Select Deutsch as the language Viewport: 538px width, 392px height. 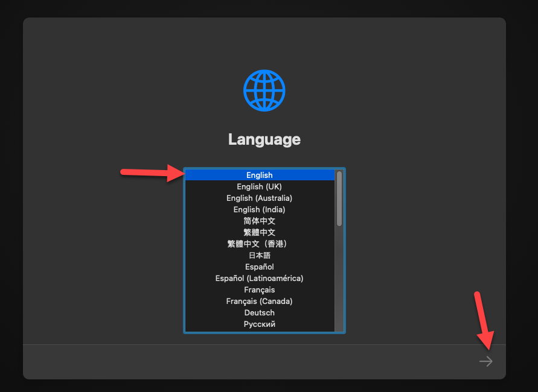(x=259, y=312)
